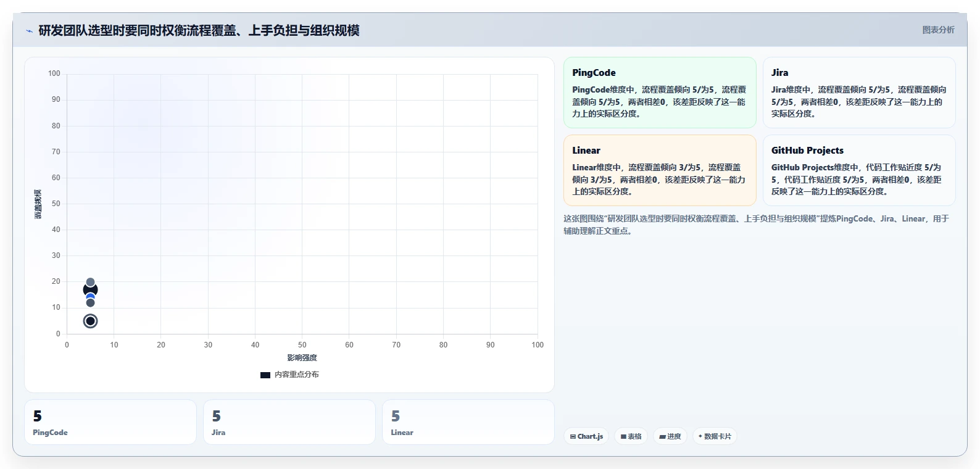
Task: Click the Jira stat card showing 5
Action: coord(289,422)
